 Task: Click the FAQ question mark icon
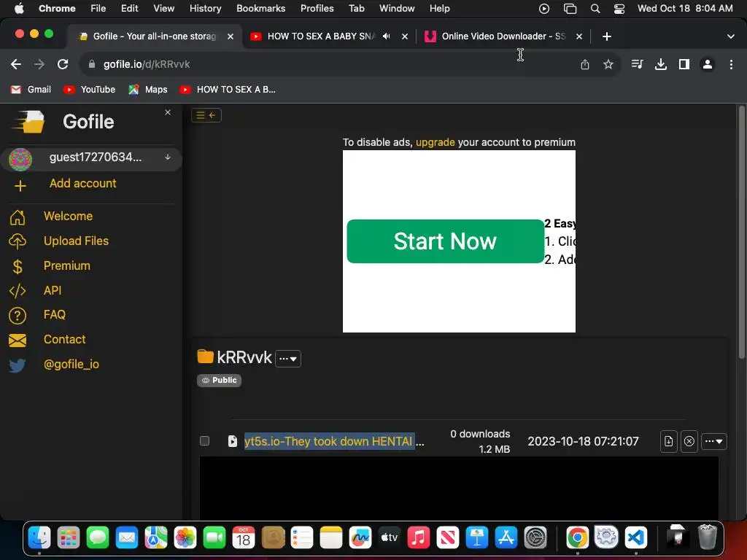pos(18,315)
